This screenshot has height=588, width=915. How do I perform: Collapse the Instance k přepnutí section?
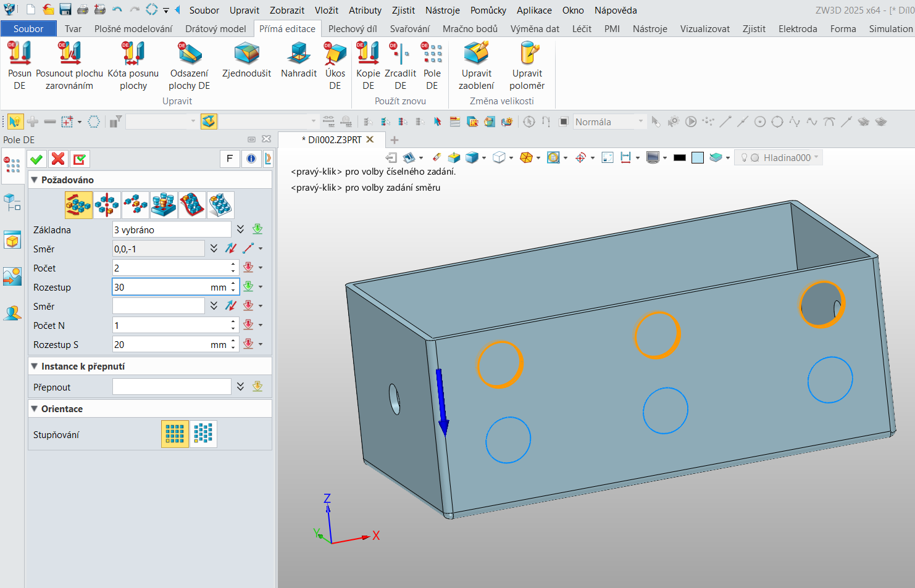35,366
